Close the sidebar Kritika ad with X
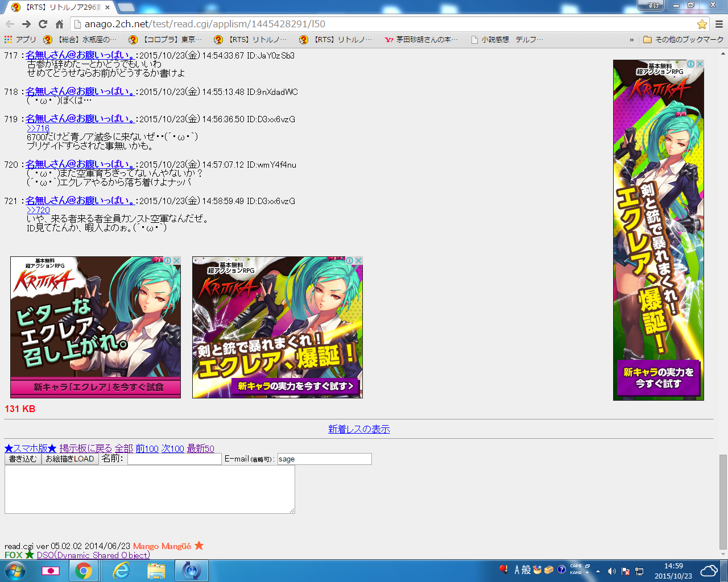Viewport: 728px width, 582px height. tap(700, 64)
